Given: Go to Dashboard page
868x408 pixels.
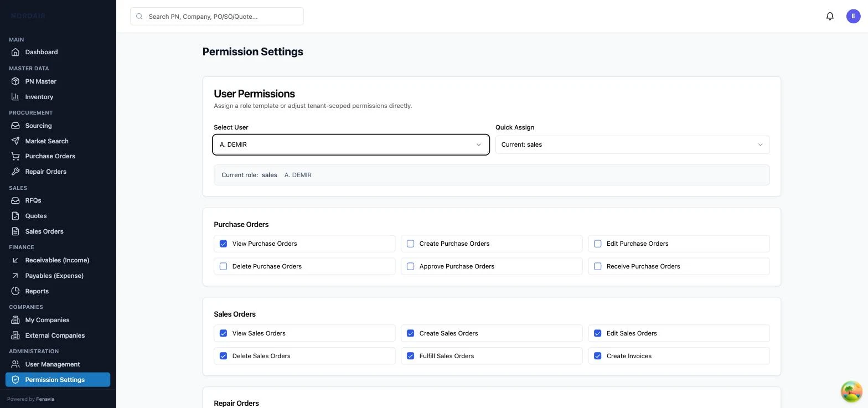Looking at the screenshot, I should click(58, 52).
